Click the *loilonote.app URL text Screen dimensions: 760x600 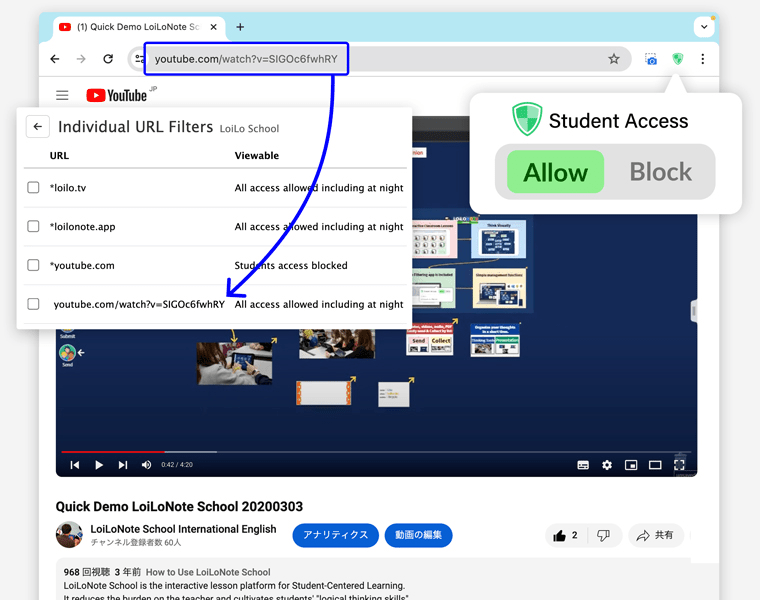click(x=82, y=226)
